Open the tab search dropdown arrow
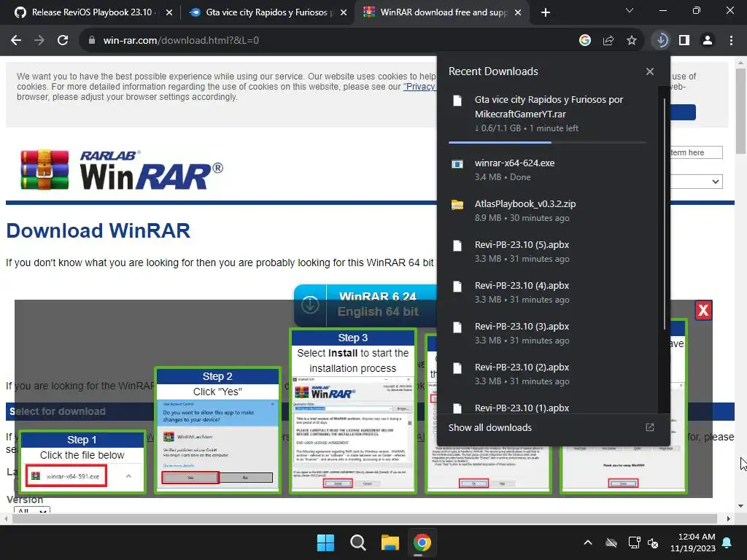747x560 pixels. click(630, 10)
